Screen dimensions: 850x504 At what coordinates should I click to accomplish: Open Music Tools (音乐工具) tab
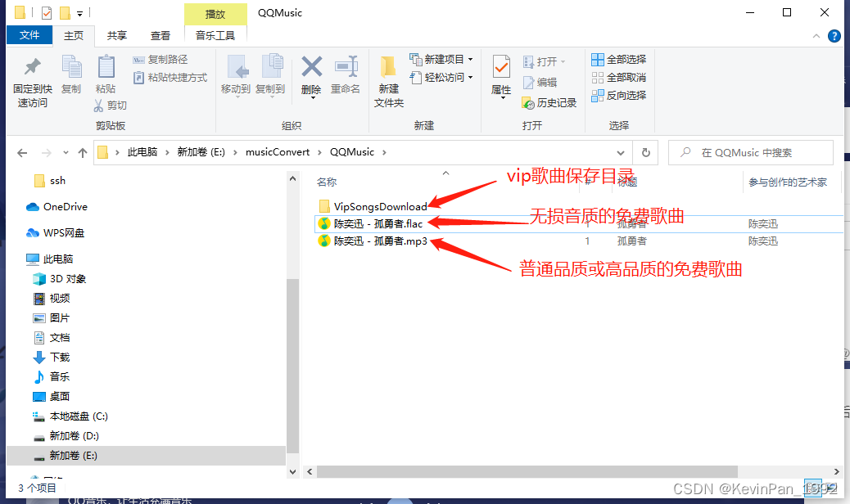215,36
